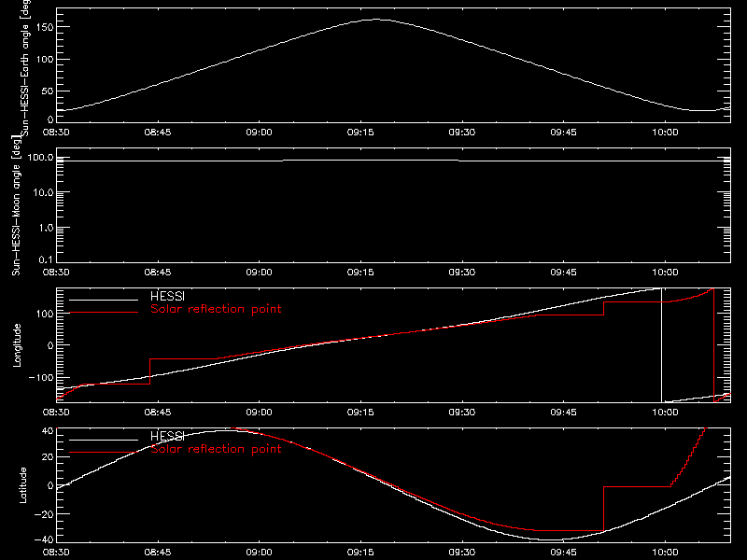
Task: Click the 0.1 tick in Moon angle plot
Action: click(46, 259)
